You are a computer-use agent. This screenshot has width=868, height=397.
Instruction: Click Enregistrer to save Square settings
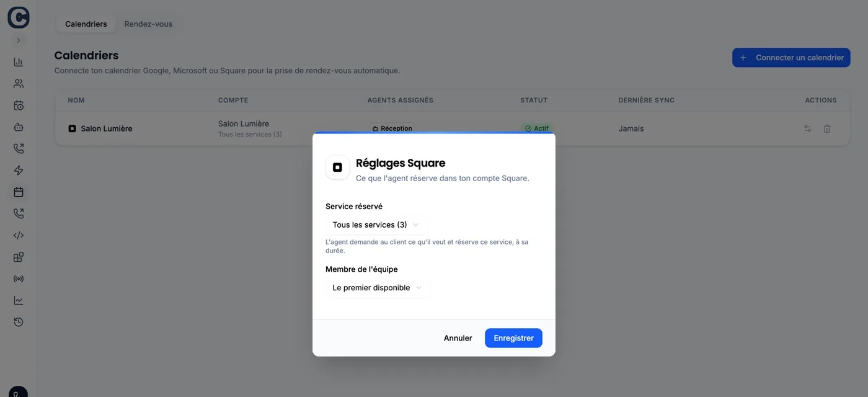[513, 338]
